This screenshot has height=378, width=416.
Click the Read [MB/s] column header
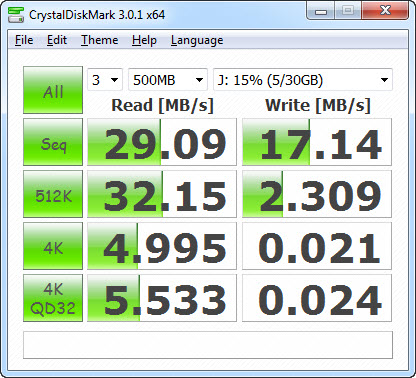coord(162,105)
